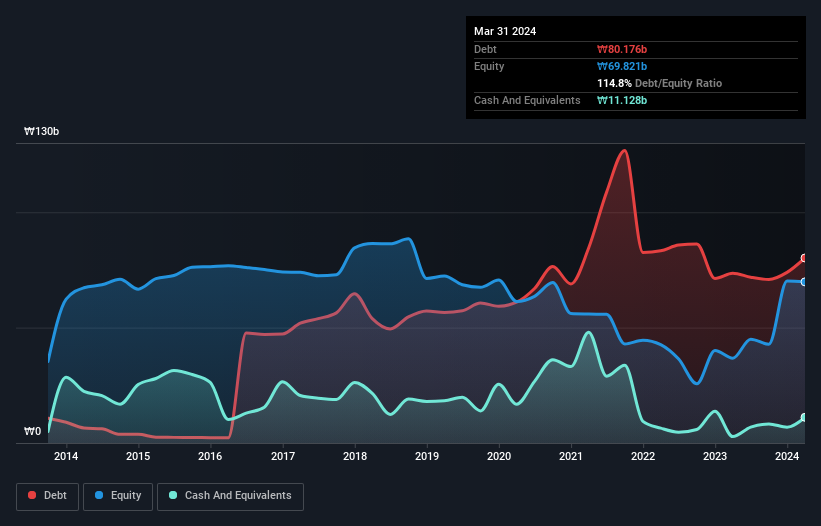Click the 2019 x-axis label
The image size is (821, 526).
tap(427, 456)
